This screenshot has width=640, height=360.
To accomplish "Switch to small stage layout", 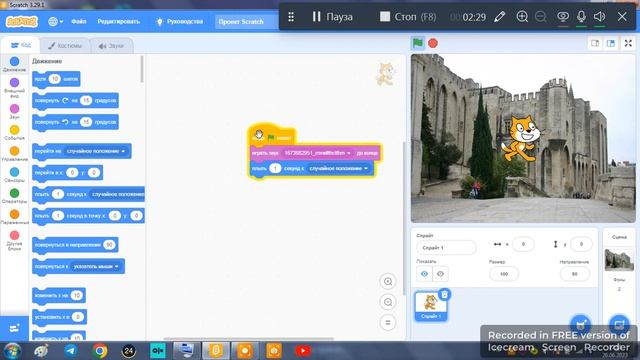I will click(x=595, y=43).
